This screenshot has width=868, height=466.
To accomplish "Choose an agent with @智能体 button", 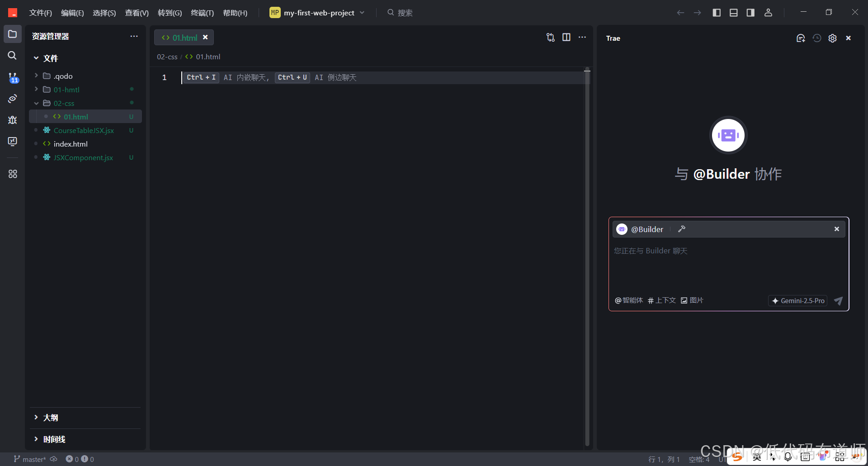I will [629, 300].
